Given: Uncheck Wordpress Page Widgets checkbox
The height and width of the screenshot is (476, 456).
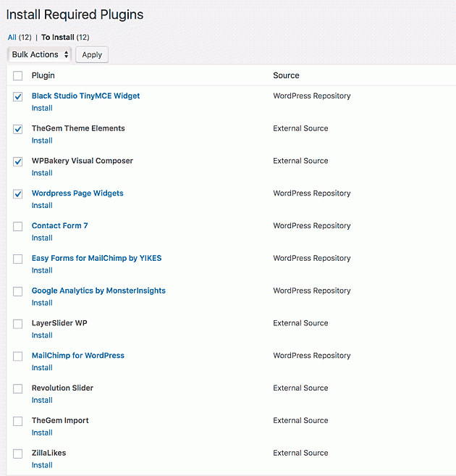Looking at the screenshot, I should coord(18,194).
